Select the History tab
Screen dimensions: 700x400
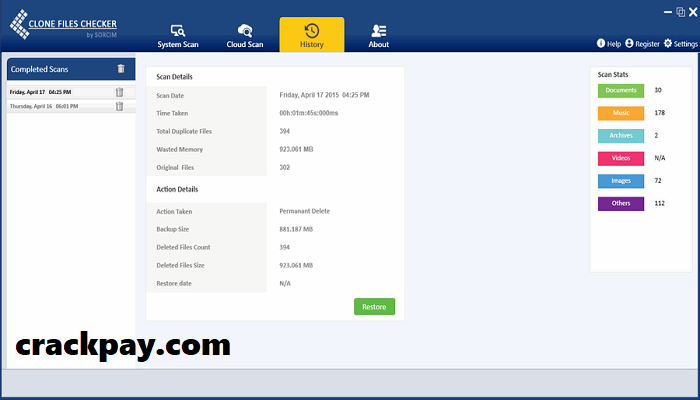[x=312, y=35]
